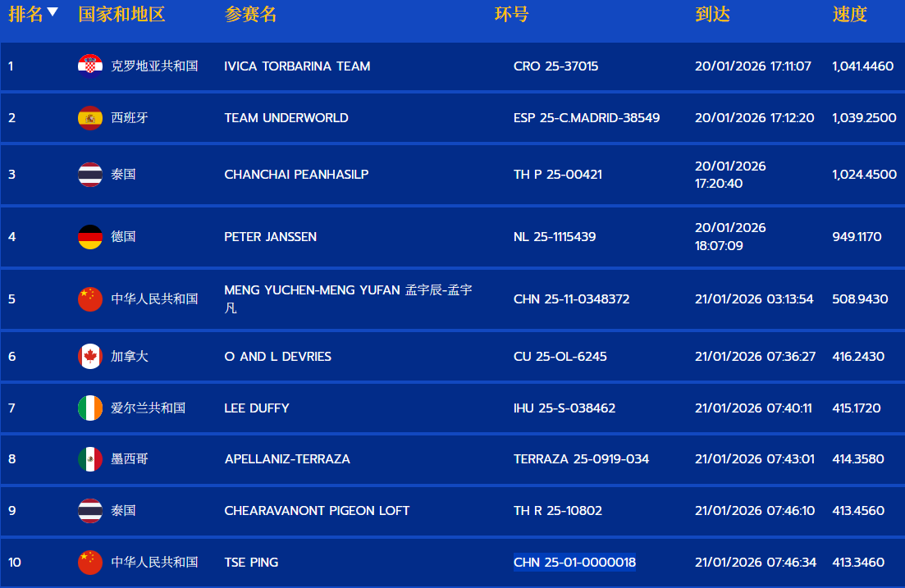Click the China flag beside Tse Ping
The height and width of the screenshot is (588, 905).
coord(90,563)
